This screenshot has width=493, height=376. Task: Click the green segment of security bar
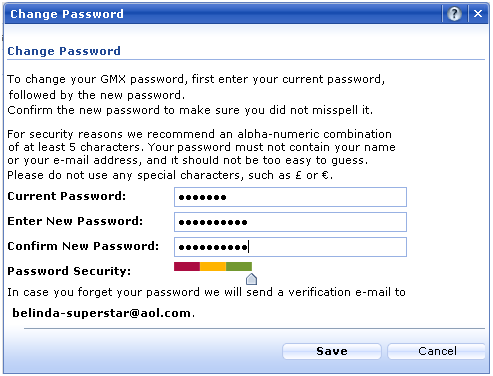coord(239,266)
